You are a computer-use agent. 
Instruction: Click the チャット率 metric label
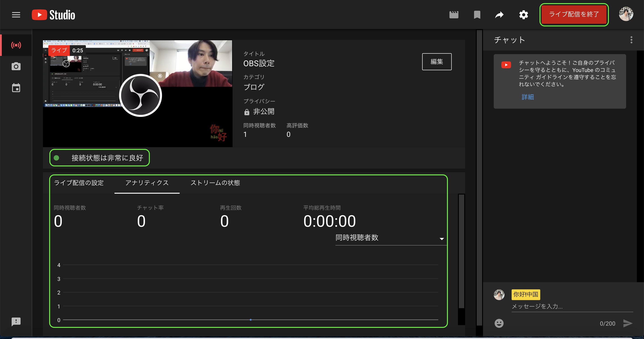tap(150, 208)
